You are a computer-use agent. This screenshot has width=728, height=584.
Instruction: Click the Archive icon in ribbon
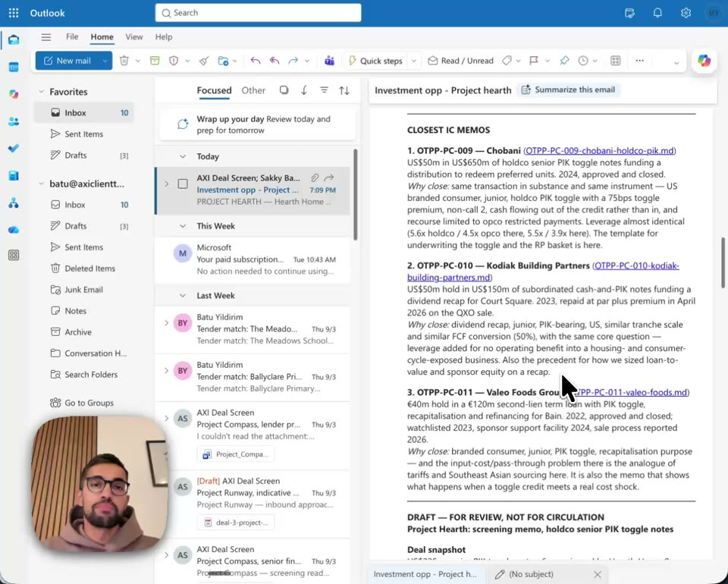point(155,61)
